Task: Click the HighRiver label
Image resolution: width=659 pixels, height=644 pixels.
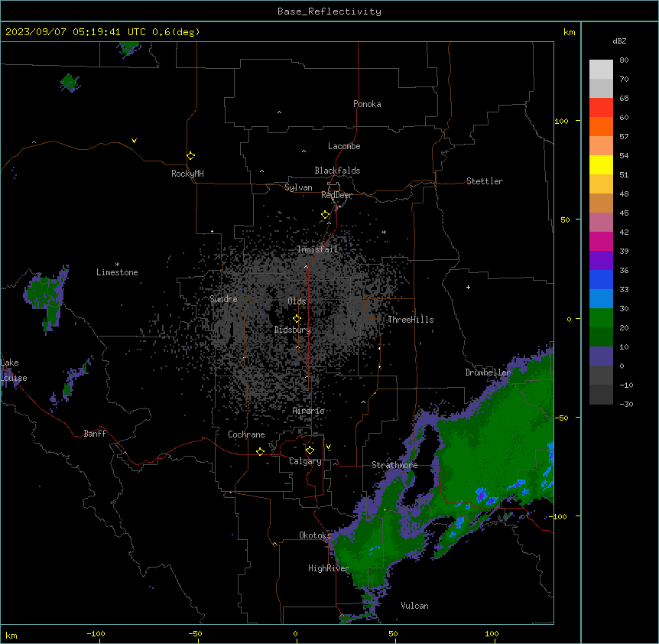Action: coord(329,568)
